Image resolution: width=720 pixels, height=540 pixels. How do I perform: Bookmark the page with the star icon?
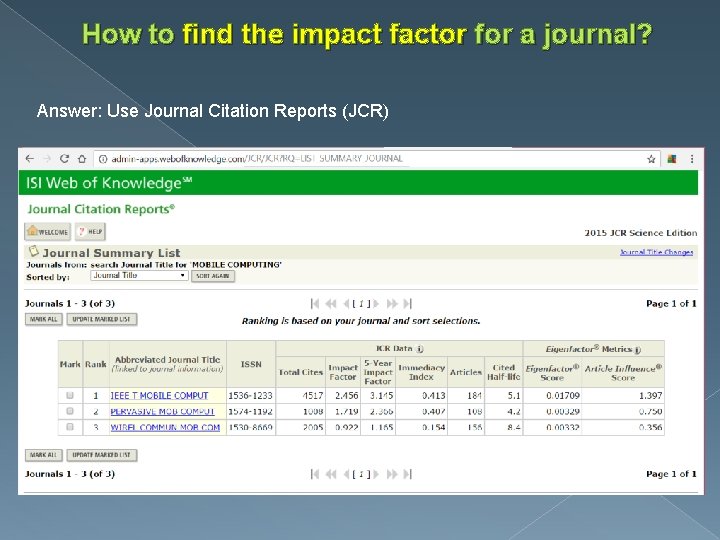tap(651, 159)
